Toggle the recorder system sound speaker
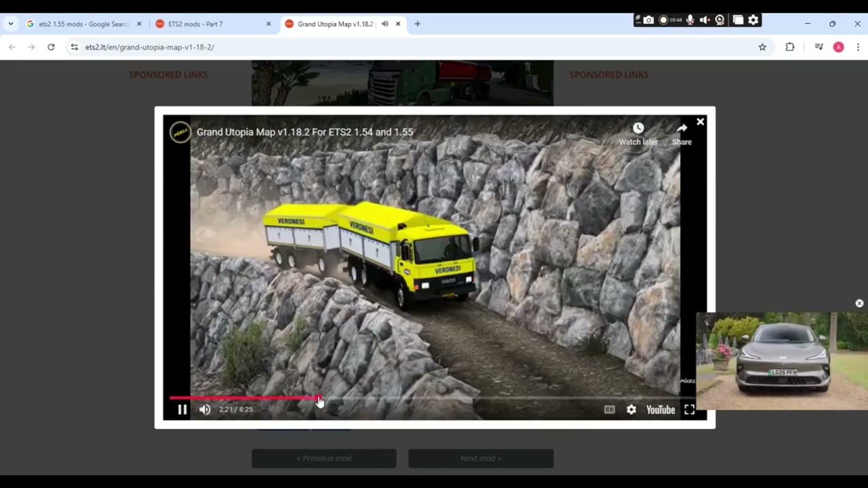Screen dimensions: 868x488 click(705, 20)
